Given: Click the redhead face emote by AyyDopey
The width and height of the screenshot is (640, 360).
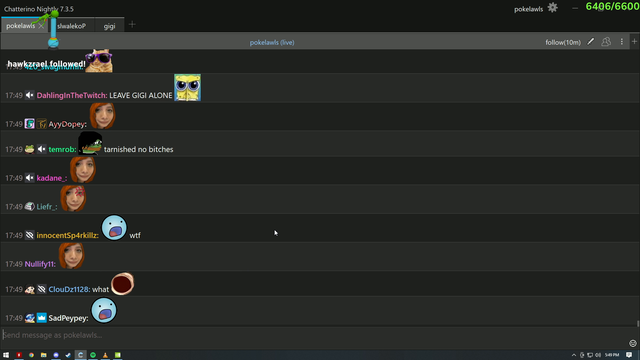Looking at the screenshot, I should tap(102, 116).
